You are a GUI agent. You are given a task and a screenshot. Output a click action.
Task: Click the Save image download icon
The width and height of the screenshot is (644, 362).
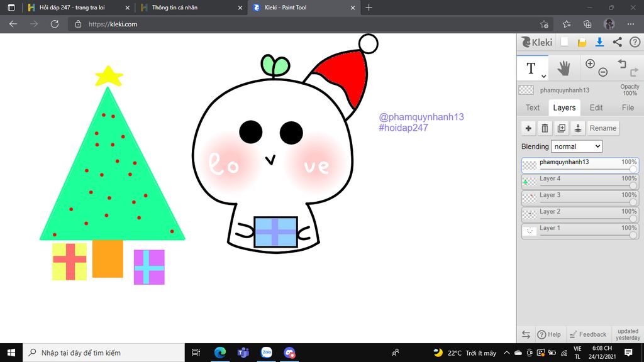(599, 42)
